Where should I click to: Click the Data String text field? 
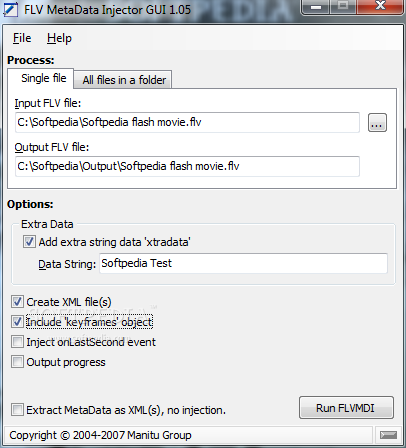(243, 263)
